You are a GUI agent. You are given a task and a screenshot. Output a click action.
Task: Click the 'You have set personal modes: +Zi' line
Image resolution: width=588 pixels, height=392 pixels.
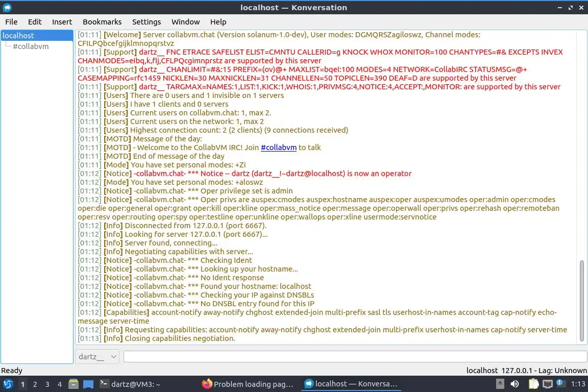click(x=162, y=165)
